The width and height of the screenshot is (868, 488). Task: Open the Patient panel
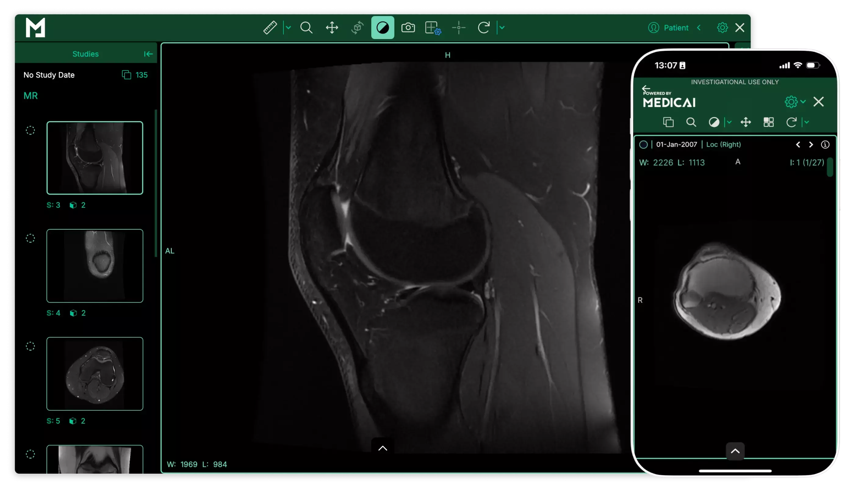click(668, 28)
